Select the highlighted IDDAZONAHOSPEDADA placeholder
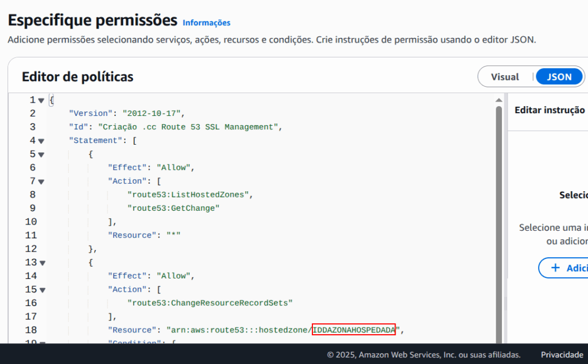 (354, 330)
